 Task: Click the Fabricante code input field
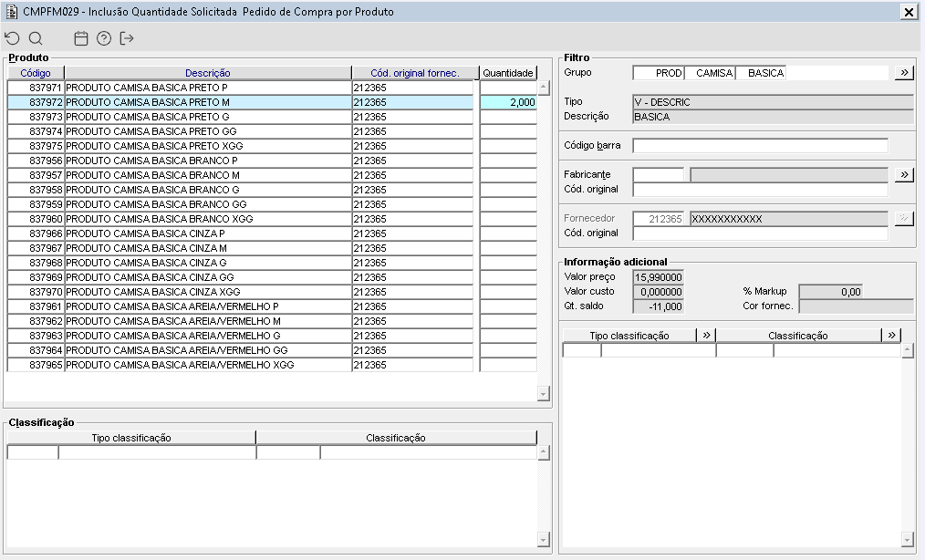click(x=658, y=175)
